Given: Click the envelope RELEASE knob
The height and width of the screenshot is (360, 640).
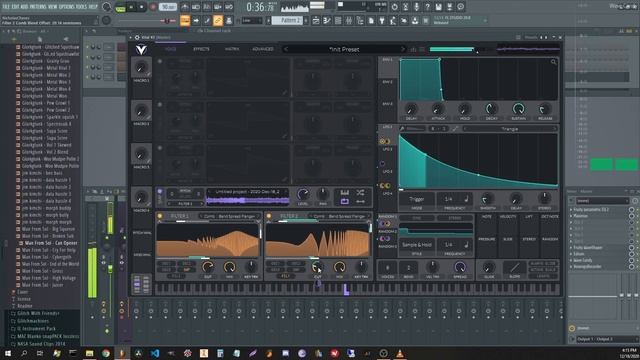Looking at the screenshot, I should pyautogui.click(x=545, y=109).
